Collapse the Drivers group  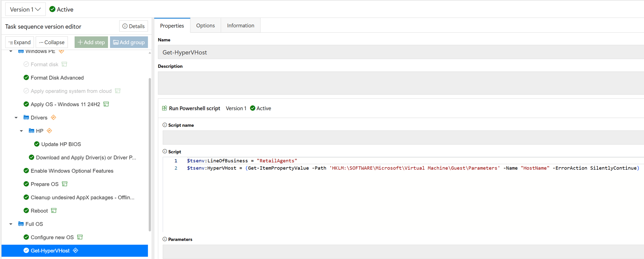tap(16, 118)
